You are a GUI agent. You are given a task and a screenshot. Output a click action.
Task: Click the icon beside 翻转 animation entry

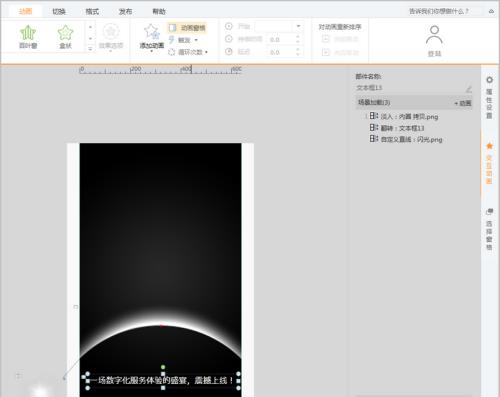point(374,127)
